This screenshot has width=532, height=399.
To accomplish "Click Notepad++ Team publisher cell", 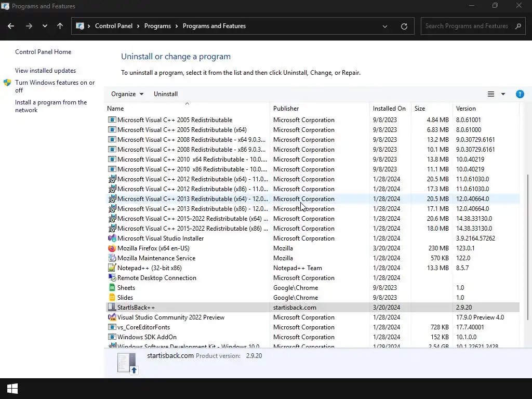I will [298, 268].
